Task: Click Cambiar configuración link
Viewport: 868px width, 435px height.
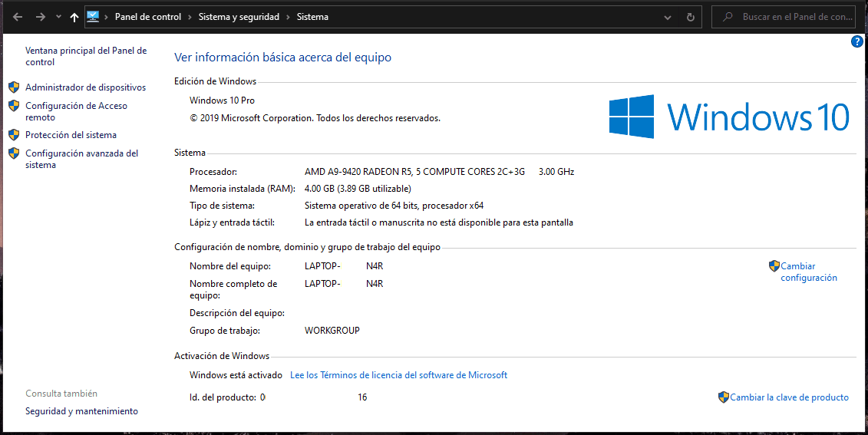Action: tap(809, 272)
